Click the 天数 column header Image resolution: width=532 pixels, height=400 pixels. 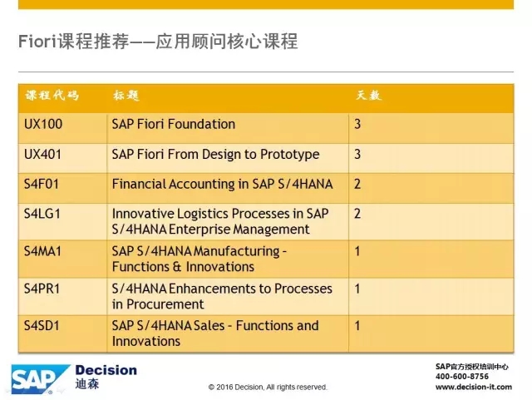pyautogui.click(x=368, y=96)
